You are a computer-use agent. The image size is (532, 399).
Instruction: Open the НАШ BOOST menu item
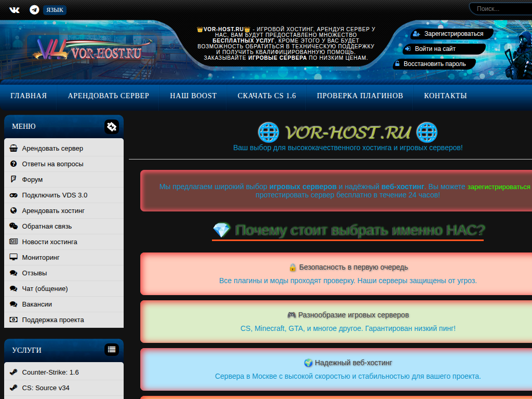pos(193,96)
